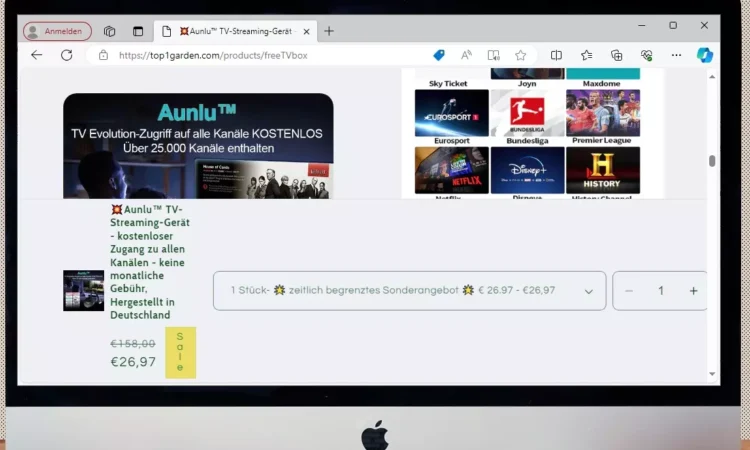Click the vertical scrollbar thumb

(712, 161)
